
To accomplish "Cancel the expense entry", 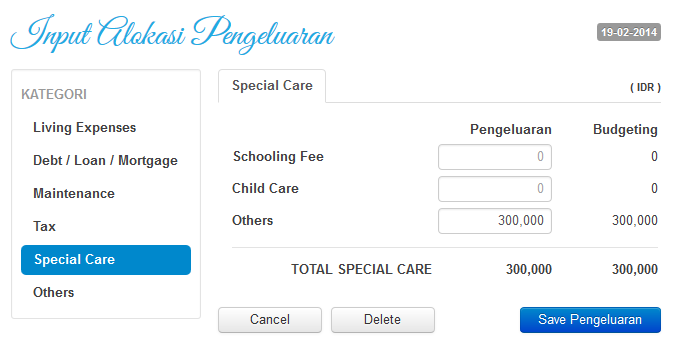I will [270, 320].
